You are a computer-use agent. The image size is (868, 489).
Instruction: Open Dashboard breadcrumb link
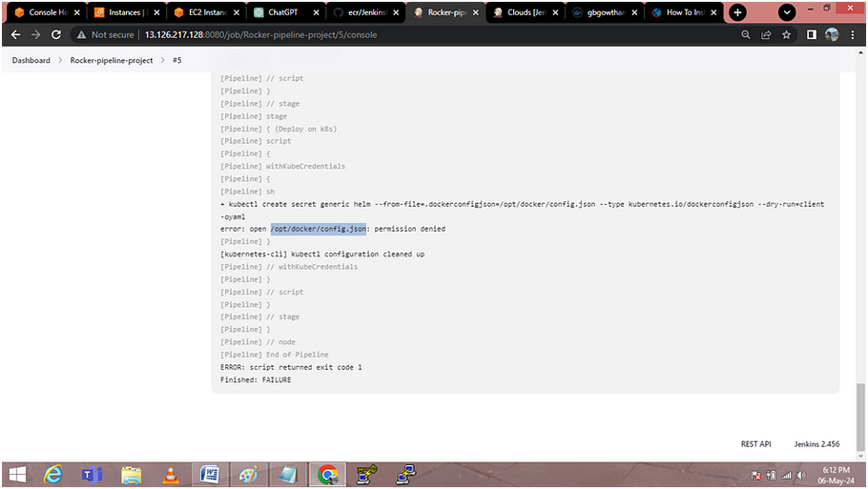point(31,60)
